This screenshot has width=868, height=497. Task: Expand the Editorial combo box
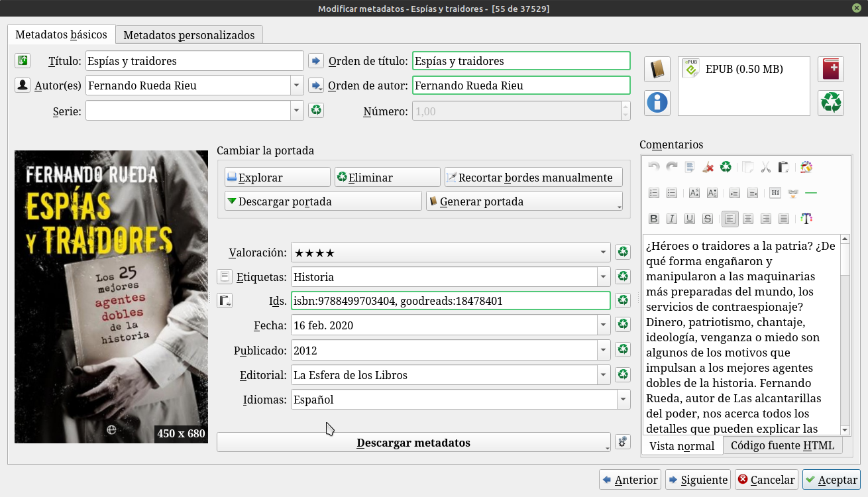point(603,375)
